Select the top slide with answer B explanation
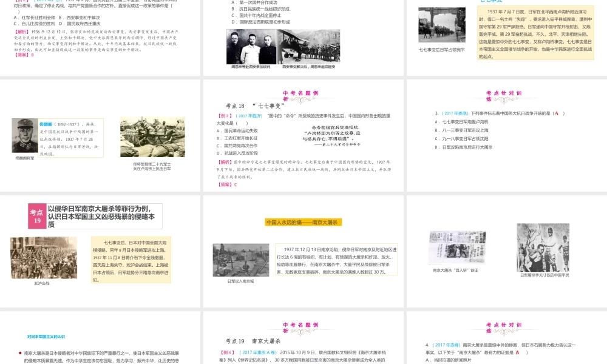The height and width of the screenshot is (364, 607). [x=100, y=38]
